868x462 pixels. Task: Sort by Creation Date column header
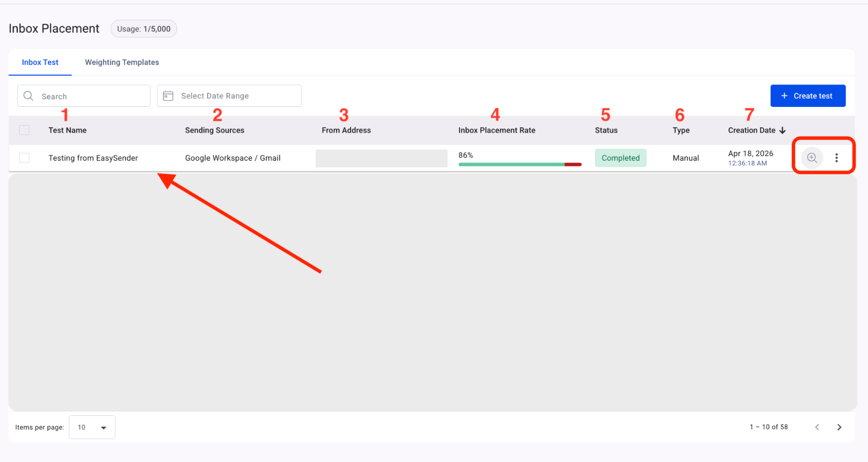tap(751, 130)
